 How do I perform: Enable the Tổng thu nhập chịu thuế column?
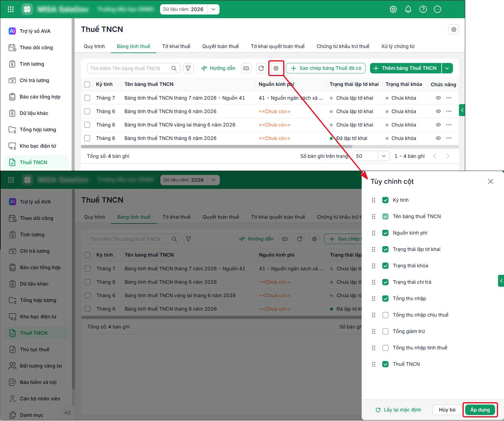click(386, 315)
